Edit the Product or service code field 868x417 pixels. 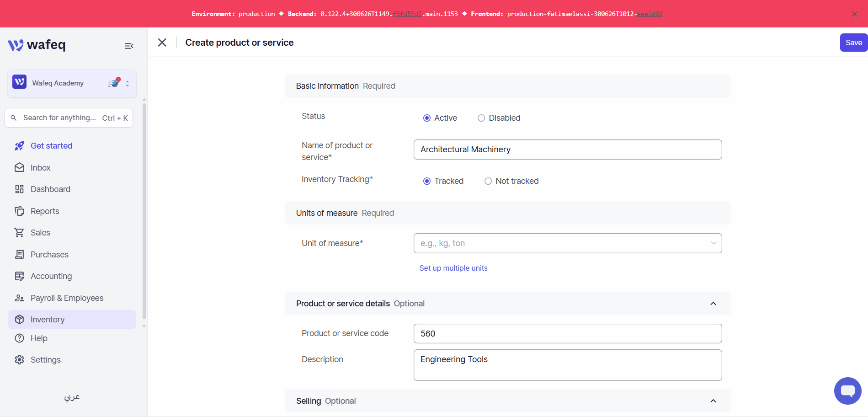(x=568, y=334)
